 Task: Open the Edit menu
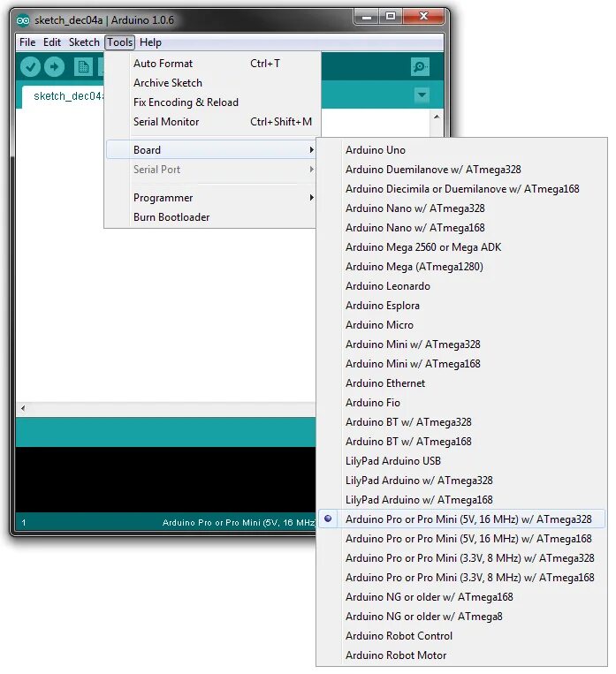[x=52, y=42]
